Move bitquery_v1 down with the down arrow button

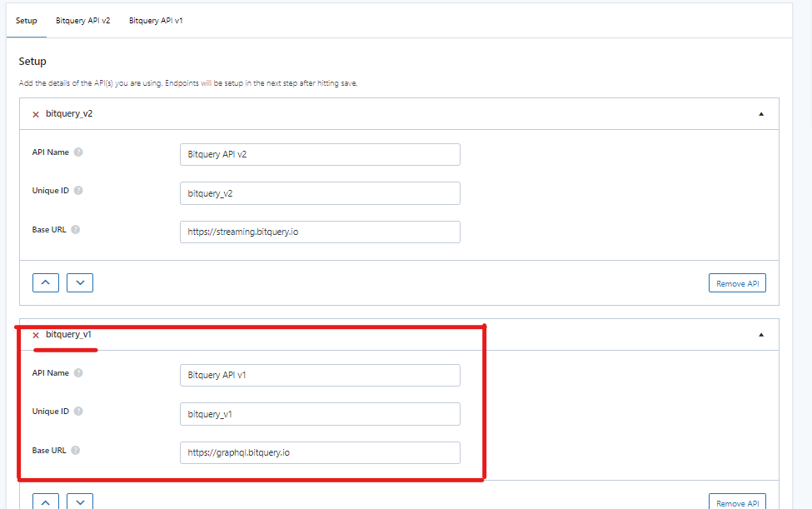[80, 502]
